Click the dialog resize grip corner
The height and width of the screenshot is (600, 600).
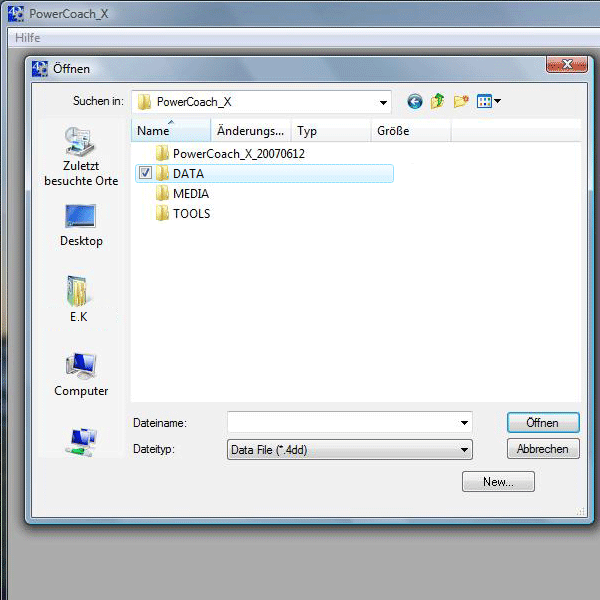pos(580,511)
